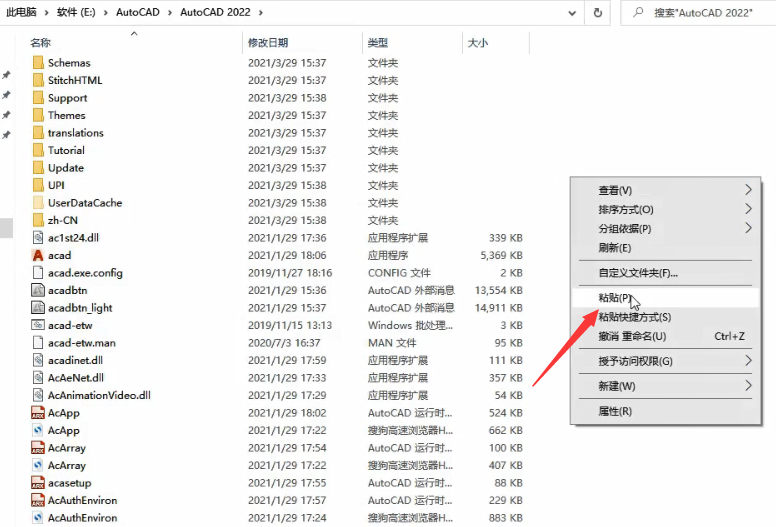
Task: Click the Windows 批处理... type cell
Action: click(x=410, y=325)
